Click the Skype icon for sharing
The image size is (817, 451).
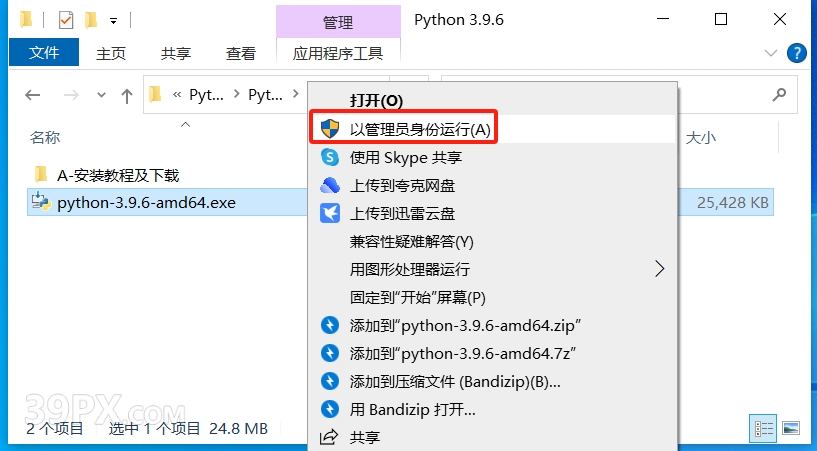(330, 157)
